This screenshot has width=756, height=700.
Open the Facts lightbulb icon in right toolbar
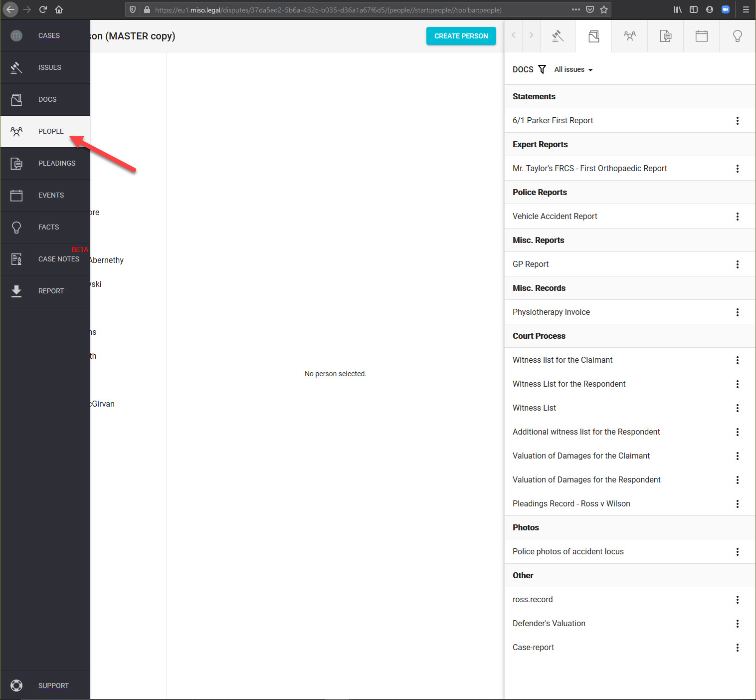click(737, 36)
